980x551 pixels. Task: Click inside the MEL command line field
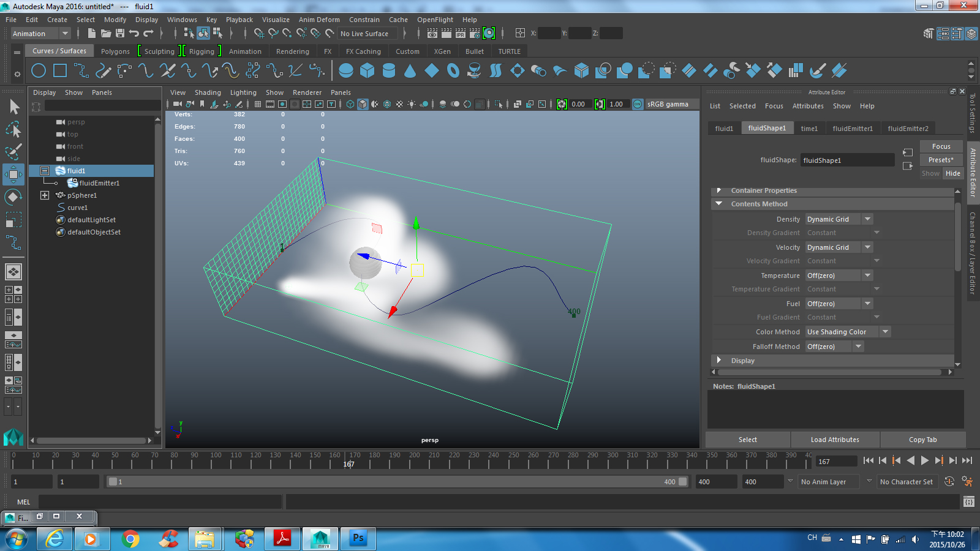159,501
